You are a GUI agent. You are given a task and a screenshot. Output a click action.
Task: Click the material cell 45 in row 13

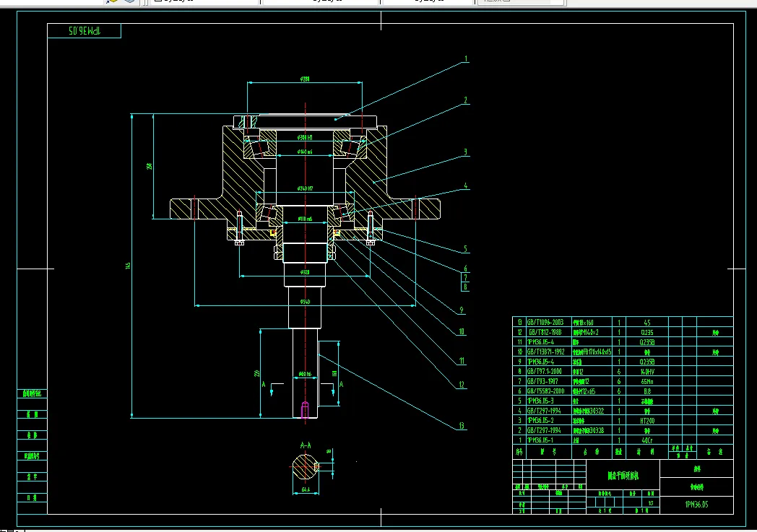[647, 322]
